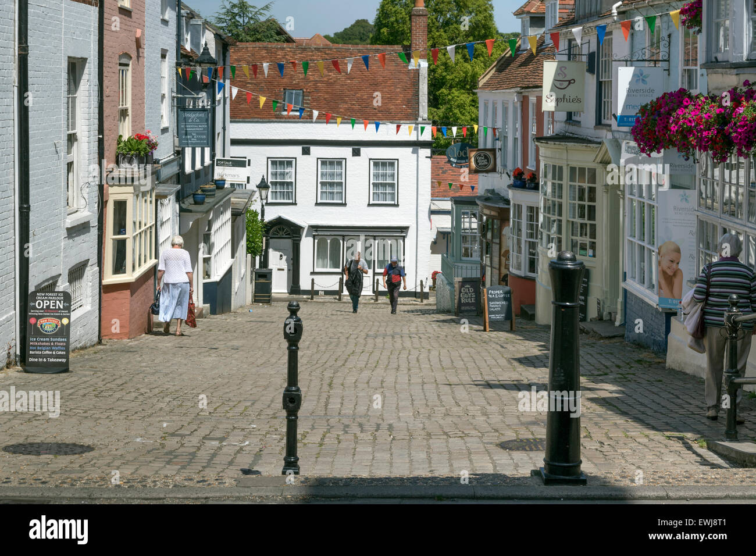756x556 pixels.
Task: Click the Ice Cream Sundaes line on board
Action: 49,339
